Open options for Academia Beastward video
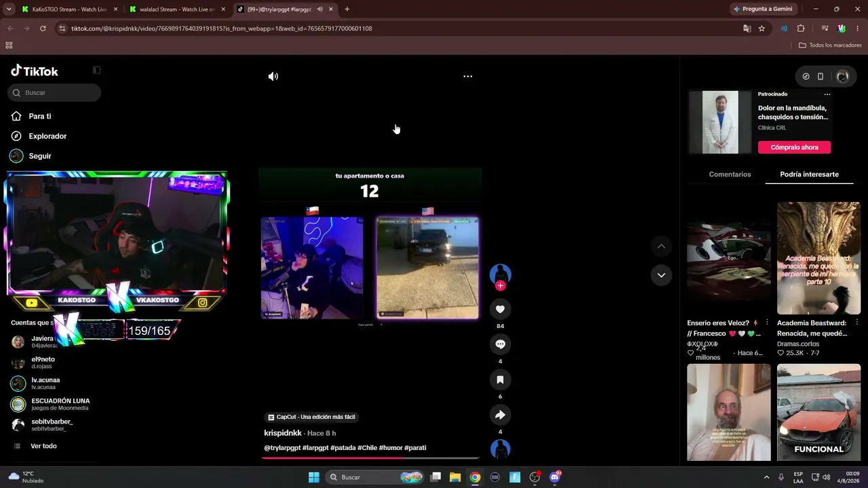Viewport: 868px width, 488px height. pyautogui.click(x=856, y=323)
